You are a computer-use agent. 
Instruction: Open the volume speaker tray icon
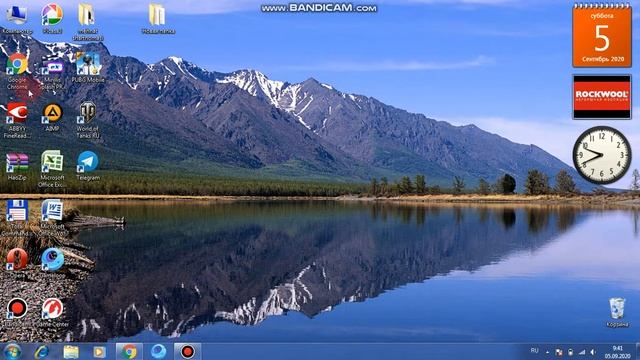(593, 352)
